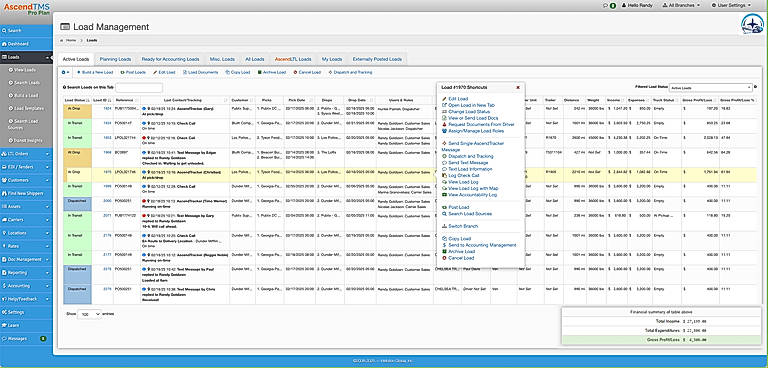Click the red Cancel Load toolbar button

pyautogui.click(x=307, y=72)
